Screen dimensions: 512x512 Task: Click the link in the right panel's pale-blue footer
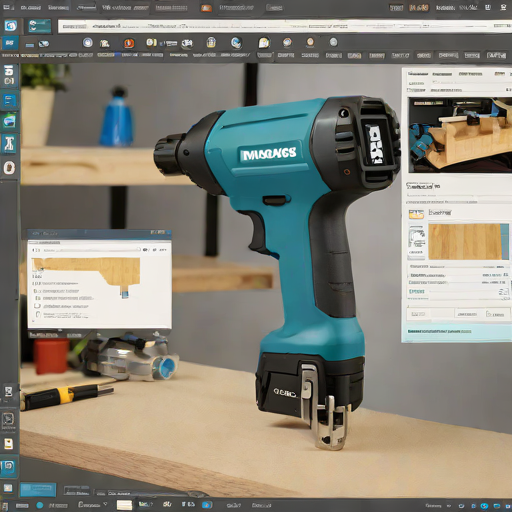click(x=439, y=331)
